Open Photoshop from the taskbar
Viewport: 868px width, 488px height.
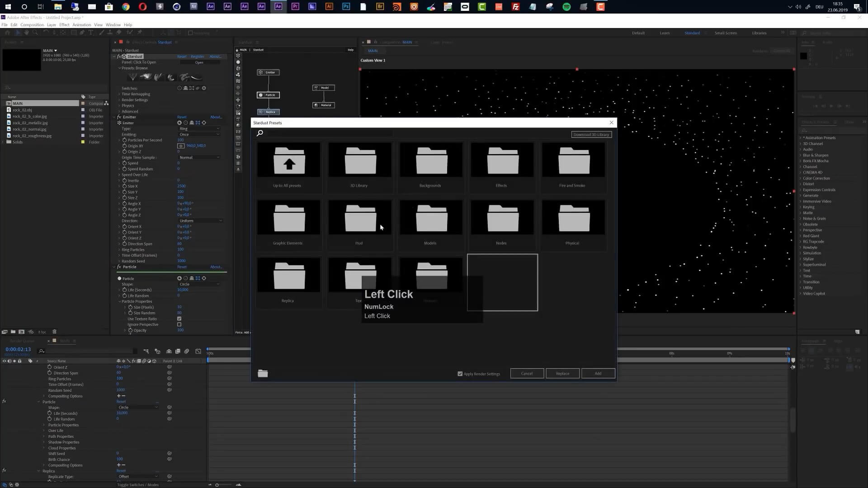click(346, 7)
